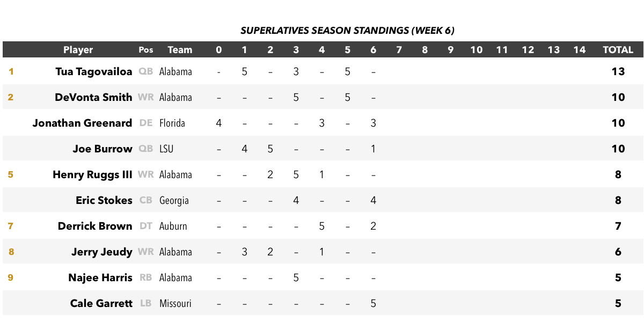Open Henry Ruggs III row name
This screenshot has height=322, width=644.
pyautogui.click(x=92, y=174)
